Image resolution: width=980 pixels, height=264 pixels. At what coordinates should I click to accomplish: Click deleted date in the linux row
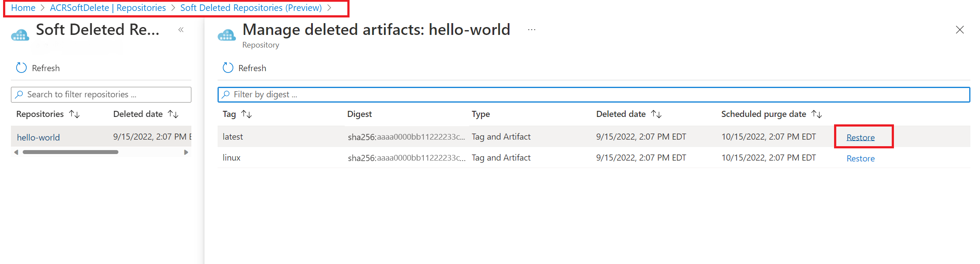pos(641,158)
